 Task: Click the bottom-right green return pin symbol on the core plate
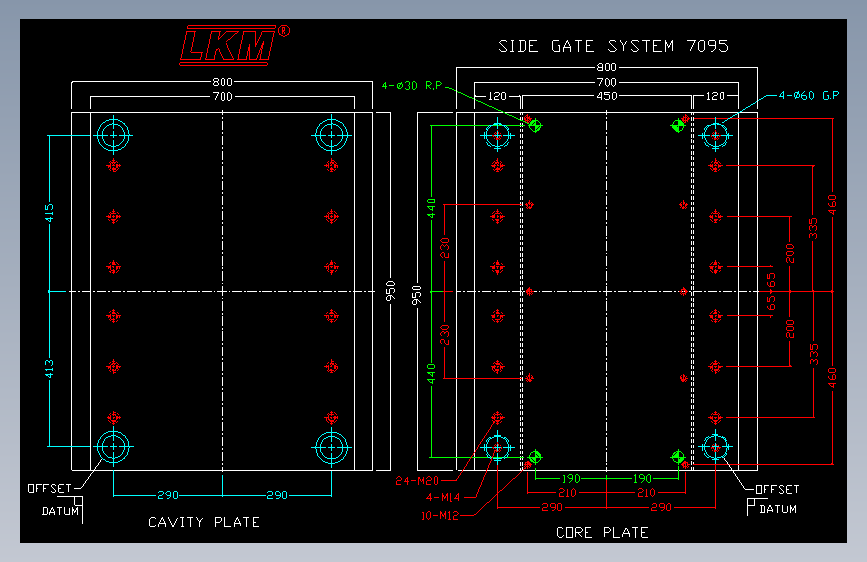(x=678, y=457)
